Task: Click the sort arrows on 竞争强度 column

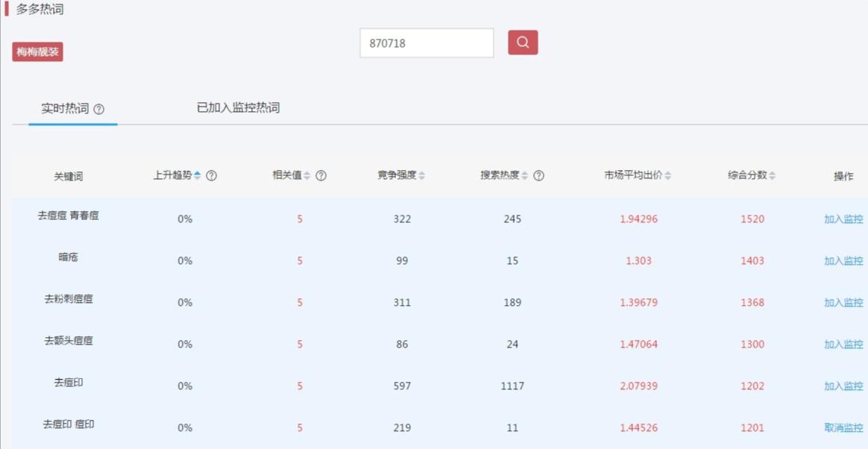Action: coord(422,175)
